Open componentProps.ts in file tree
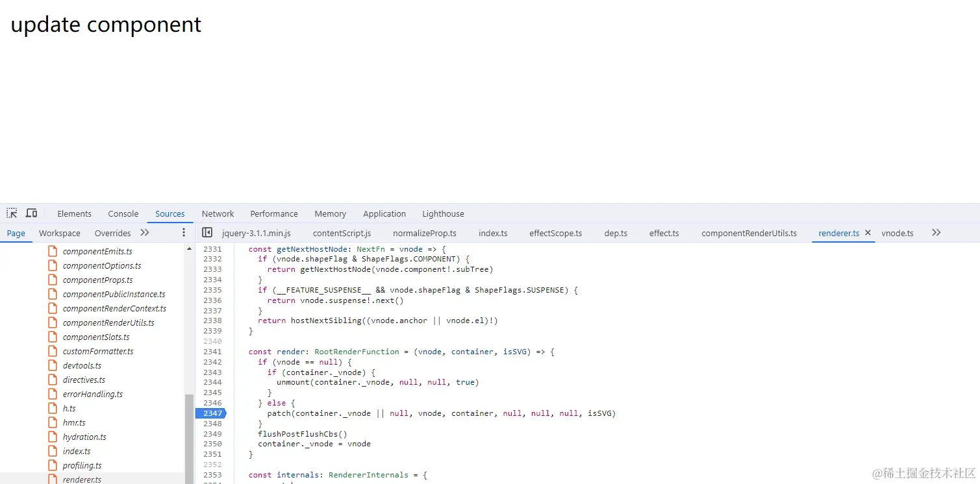Image resolution: width=980 pixels, height=484 pixels. pyautogui.click(x=97, y=280)
